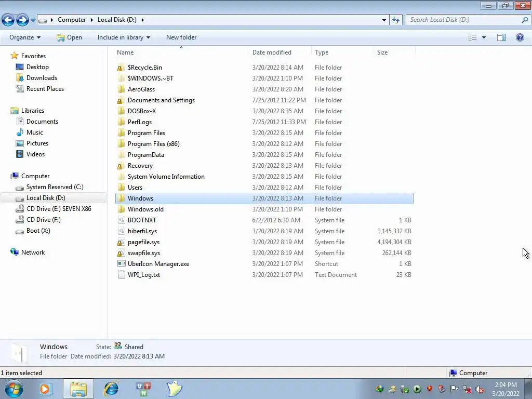Click Open in the command bar
Viewport: 532px width, 399px height.
[70, 37]
